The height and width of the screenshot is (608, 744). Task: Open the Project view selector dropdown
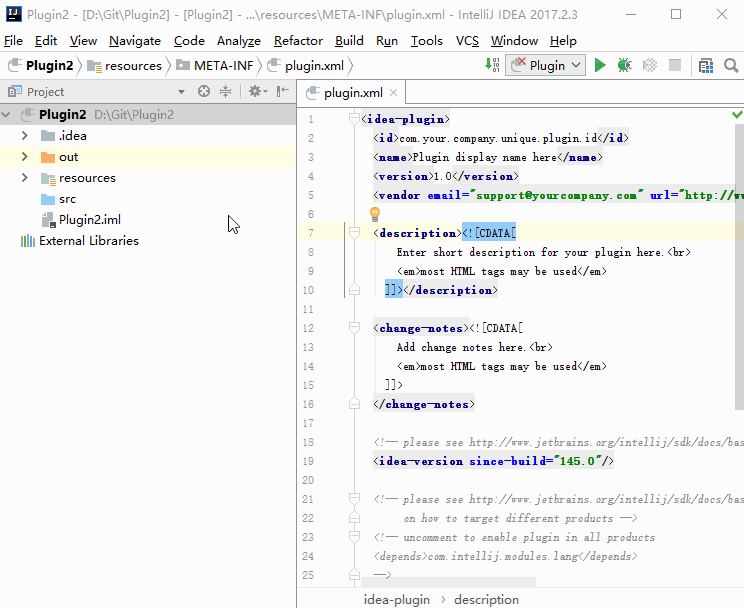[181, 92]
